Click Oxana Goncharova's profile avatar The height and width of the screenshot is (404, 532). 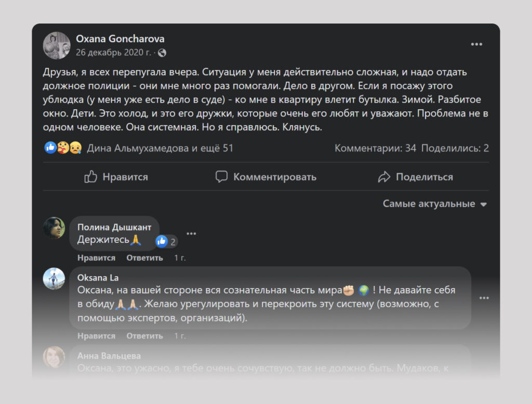(57, 45)
